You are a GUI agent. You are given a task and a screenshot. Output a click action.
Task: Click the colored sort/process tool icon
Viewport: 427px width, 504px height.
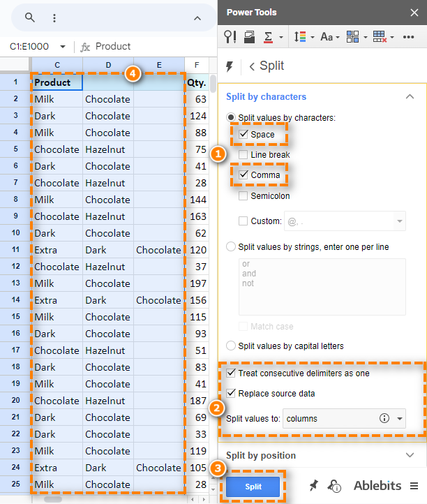(x=300, y=37)
